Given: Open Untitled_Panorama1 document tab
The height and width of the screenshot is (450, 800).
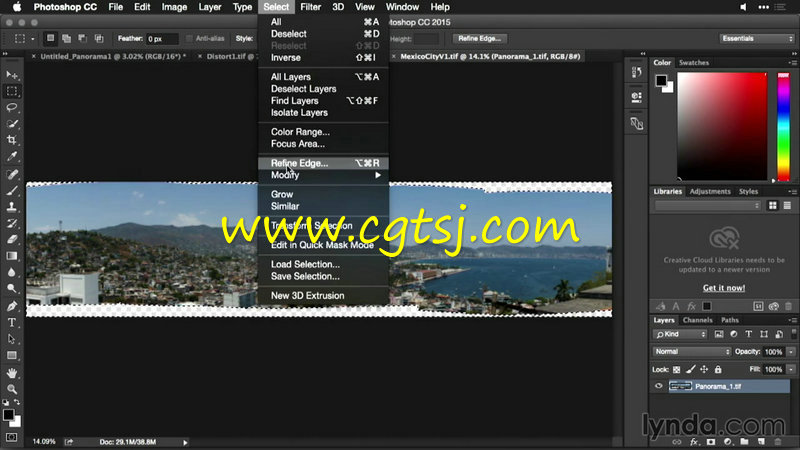Looking at the screenshot, I should (x=113, y=57).
